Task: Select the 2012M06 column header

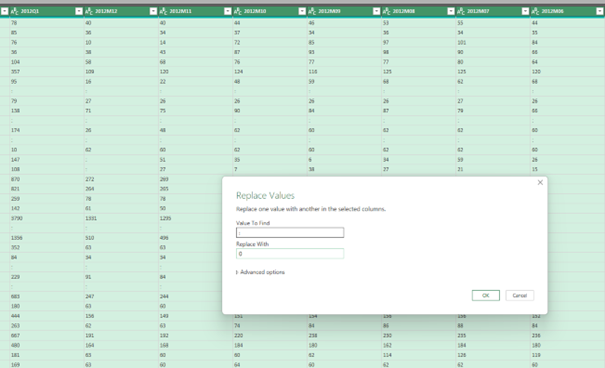Action: point(568,11)
